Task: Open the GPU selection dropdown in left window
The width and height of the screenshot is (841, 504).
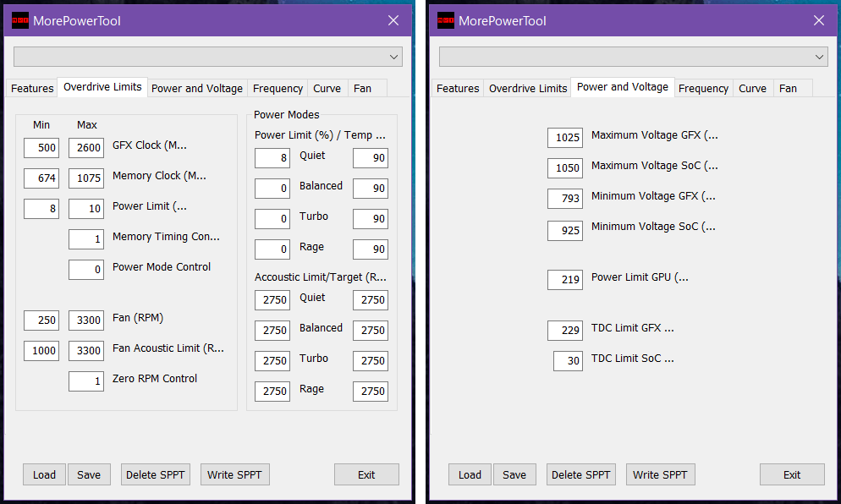Action: pyautogui.click(x=208, y=57)
